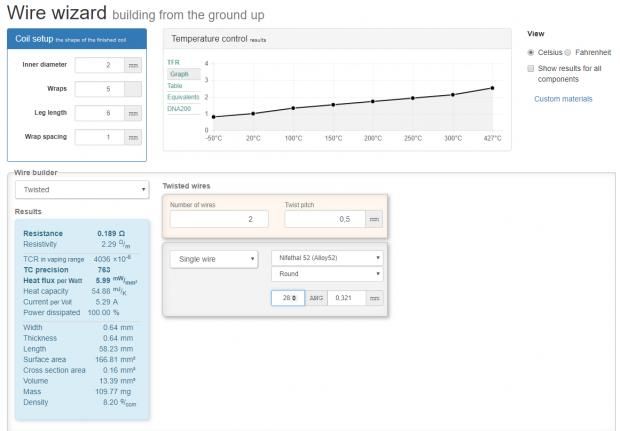The image size is (620, 431).
Task: Click the mm unit beside Leg length
Action: pos(133,113)
